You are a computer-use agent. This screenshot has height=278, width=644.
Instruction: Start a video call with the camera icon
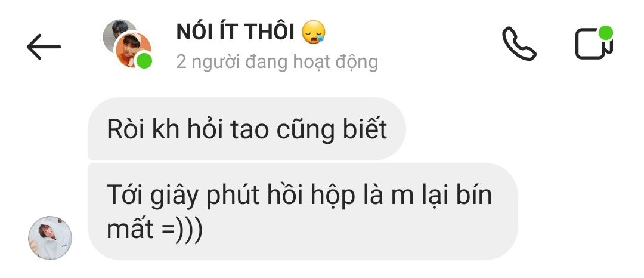(594, 43)
